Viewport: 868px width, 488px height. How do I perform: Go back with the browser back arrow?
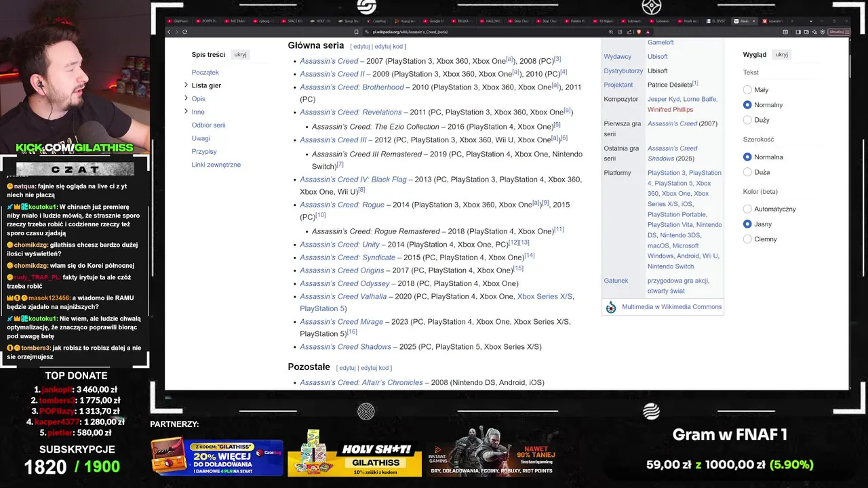click(x=168, y=32)
